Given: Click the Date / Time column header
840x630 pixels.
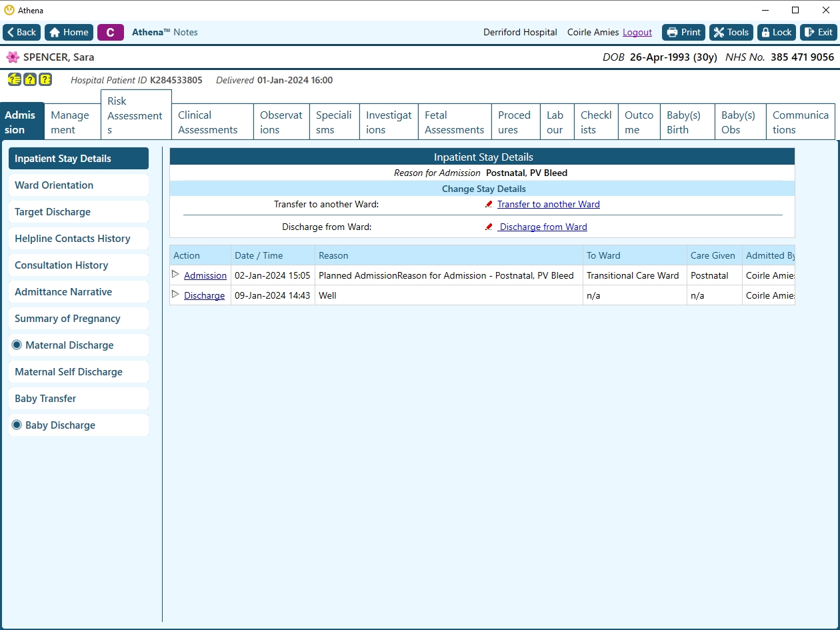Looking at the screenshot, I should tap(273, 255).
